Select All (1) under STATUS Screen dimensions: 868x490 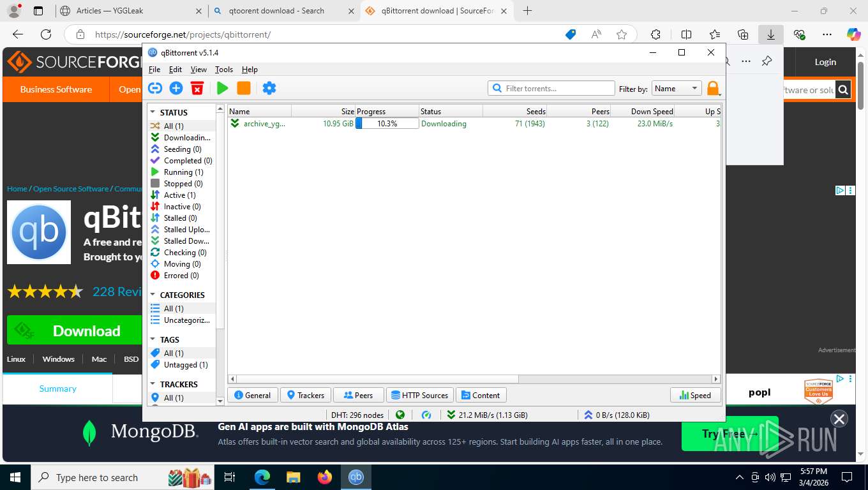pyautogui.click(x=182, y=126)
